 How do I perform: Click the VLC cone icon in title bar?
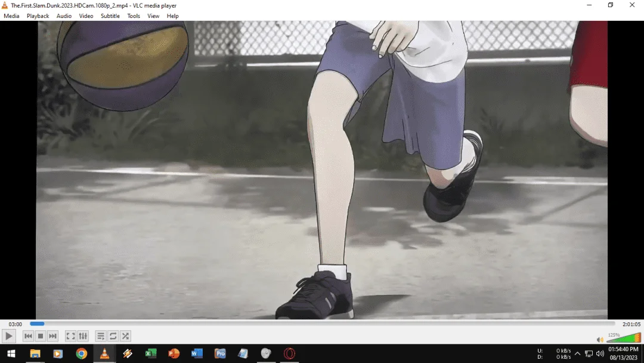pos(5,5)
